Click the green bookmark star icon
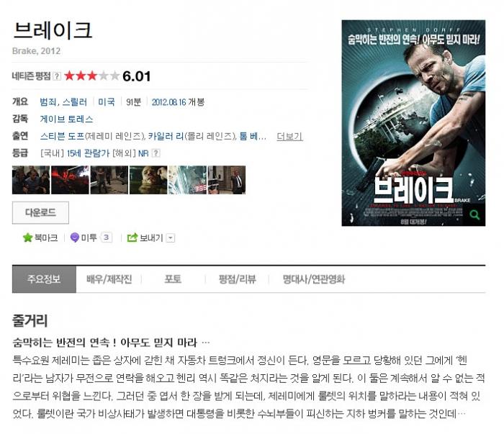 coord(28,238)
